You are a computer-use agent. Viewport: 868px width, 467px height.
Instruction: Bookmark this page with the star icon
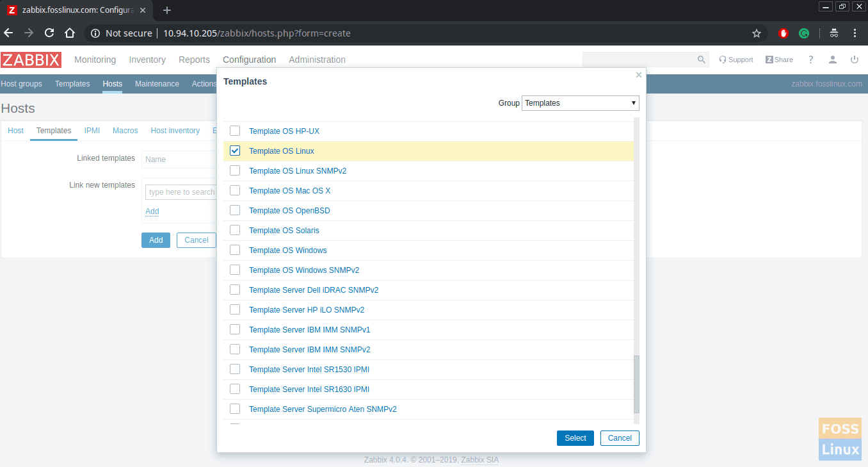point(757,33)
